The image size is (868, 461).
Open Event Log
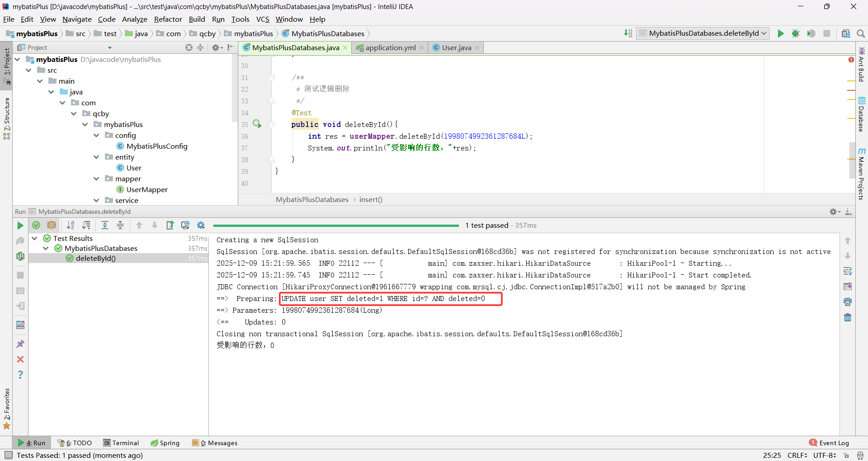829,443
